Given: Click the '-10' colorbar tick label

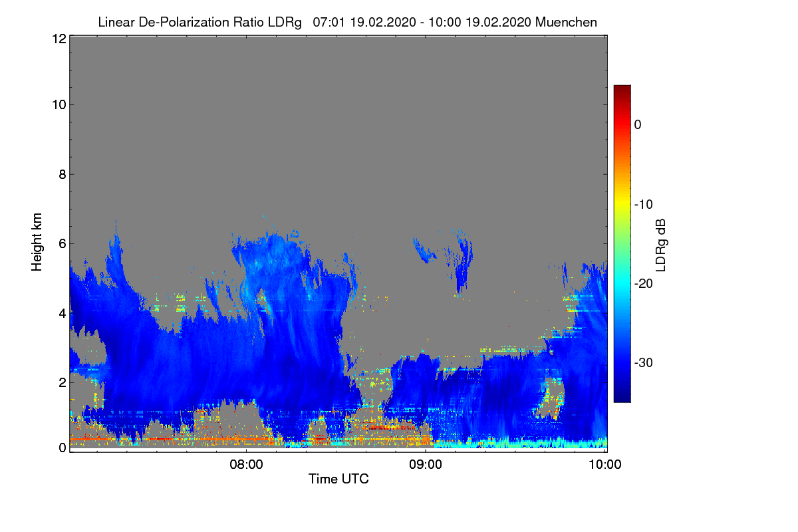Looking at the screenshot, I should pyautogui.click(x=643, y=204).
